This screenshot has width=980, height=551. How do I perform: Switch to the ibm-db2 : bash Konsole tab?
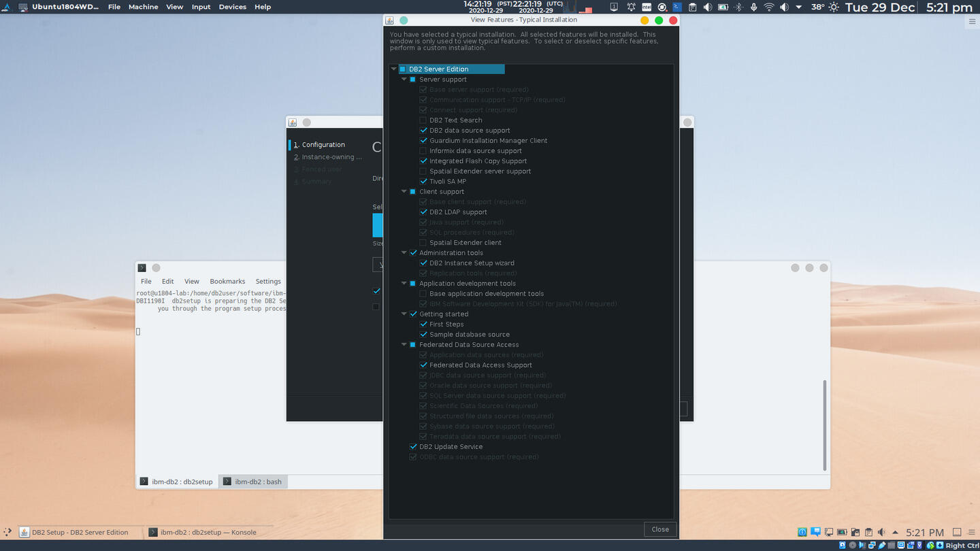point(252,482)
